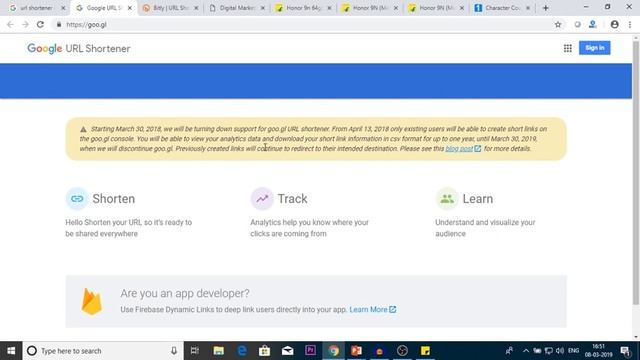
Task: Click the taskbar clock and date
Action: (x=598, y=351)
